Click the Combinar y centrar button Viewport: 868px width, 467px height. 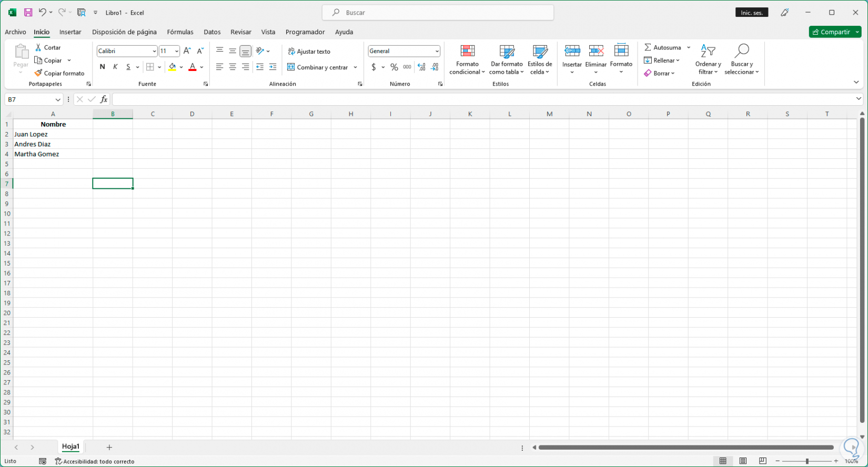pos(318,67)
